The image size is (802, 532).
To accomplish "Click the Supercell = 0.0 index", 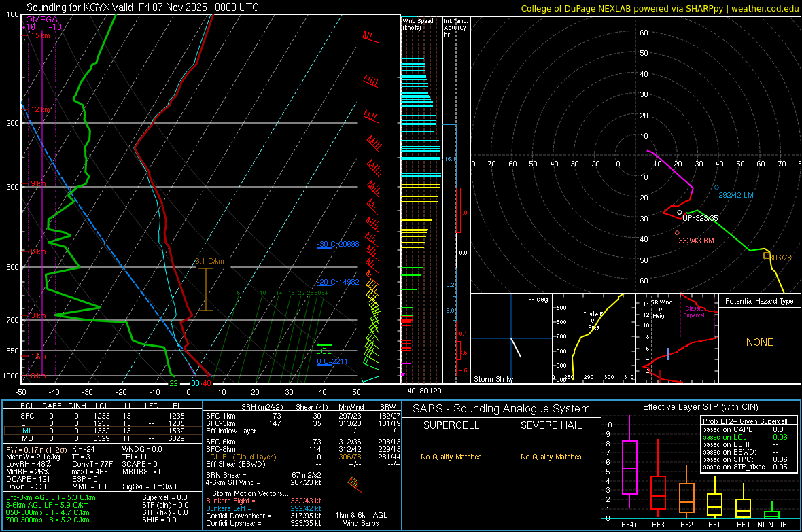I will tap(164, 497).
